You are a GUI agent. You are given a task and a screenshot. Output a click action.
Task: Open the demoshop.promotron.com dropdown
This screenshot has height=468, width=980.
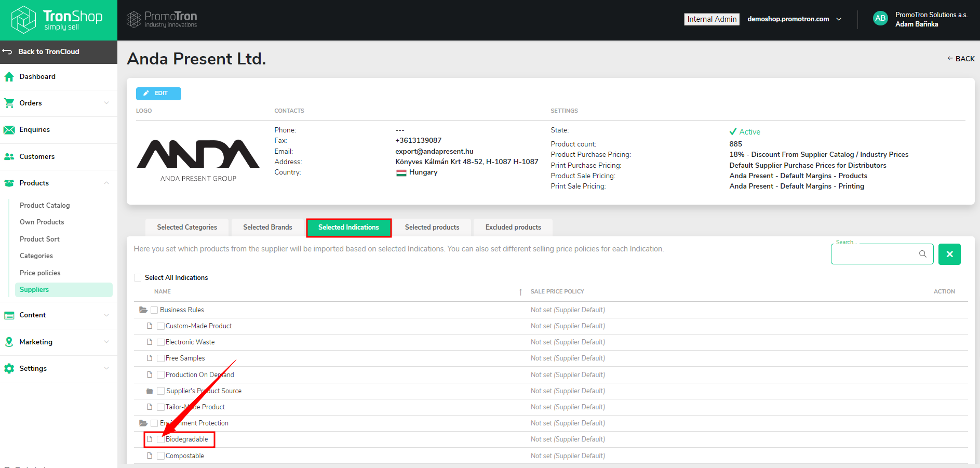click(795, 19)
